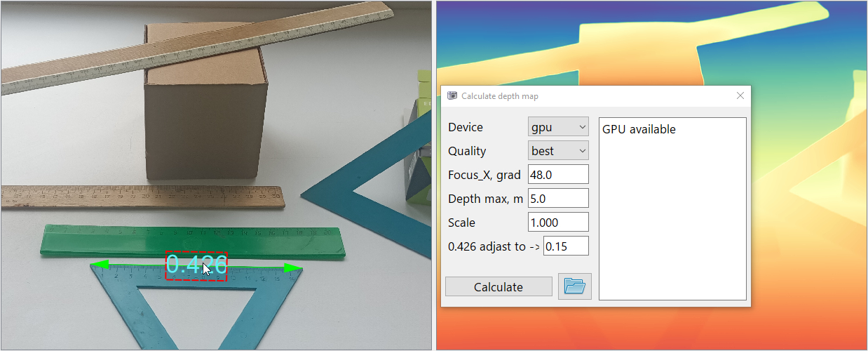The width and height of the screenshot is (868, 351).
Task: Select the 0.426 measurement label on photo
Action: click(x=196, y=265)
